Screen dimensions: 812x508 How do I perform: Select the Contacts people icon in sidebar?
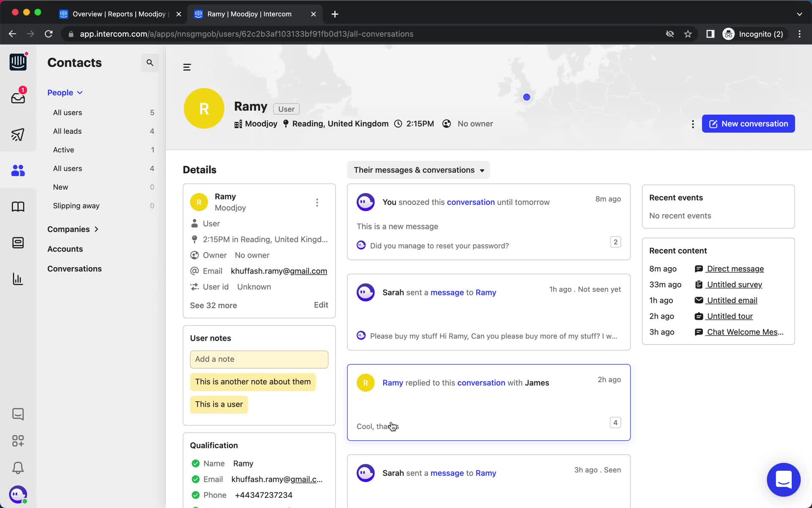(18, 170)
